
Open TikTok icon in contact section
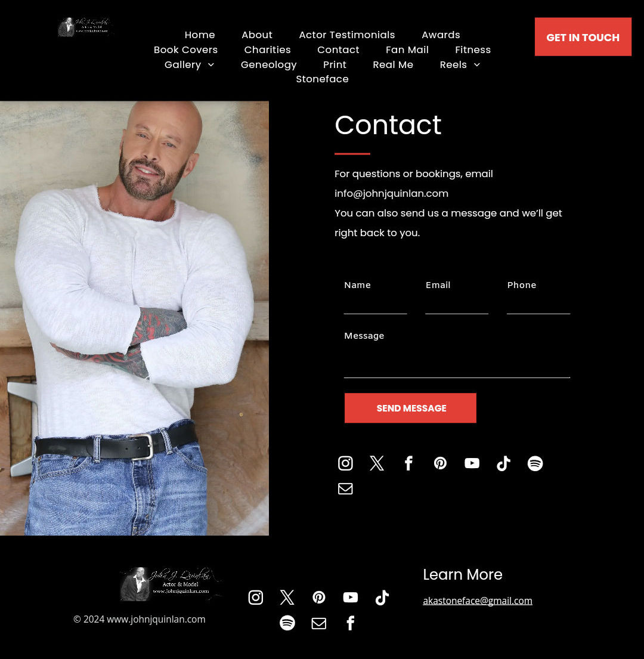point(503,463)
